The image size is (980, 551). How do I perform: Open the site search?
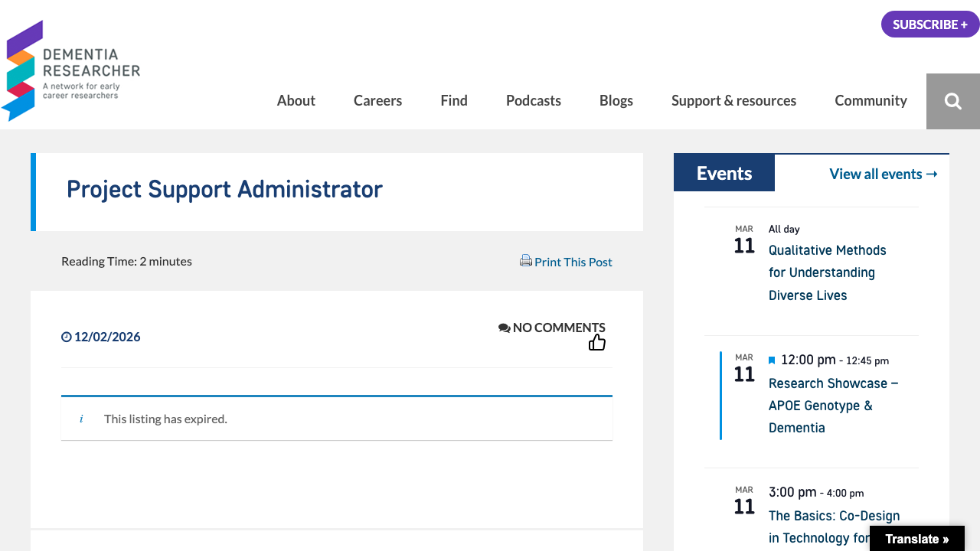pyautogui.click(x=952, y=100)
